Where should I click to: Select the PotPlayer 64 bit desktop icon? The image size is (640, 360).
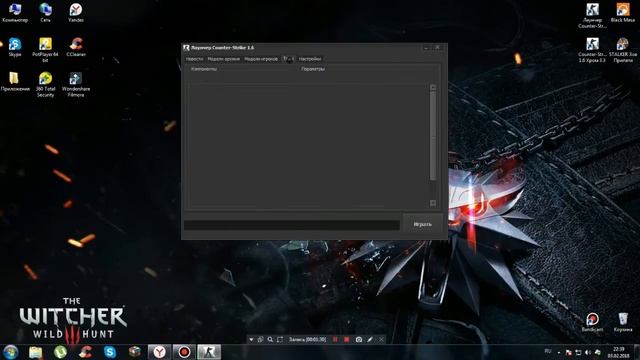tap(45, 50)
